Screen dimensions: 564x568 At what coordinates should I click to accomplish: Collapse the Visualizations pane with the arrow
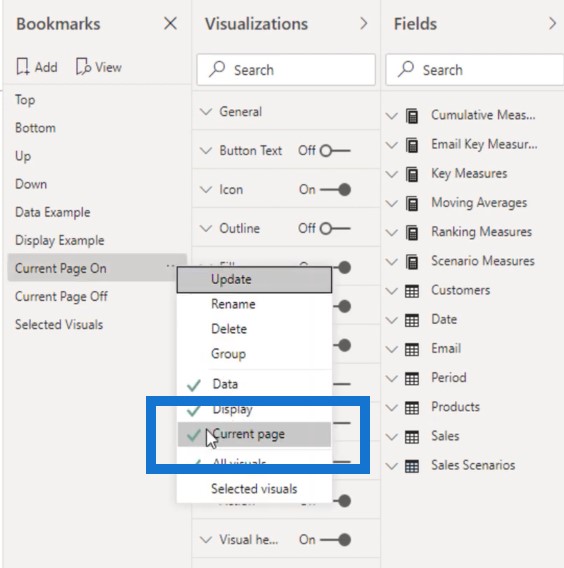364,24
